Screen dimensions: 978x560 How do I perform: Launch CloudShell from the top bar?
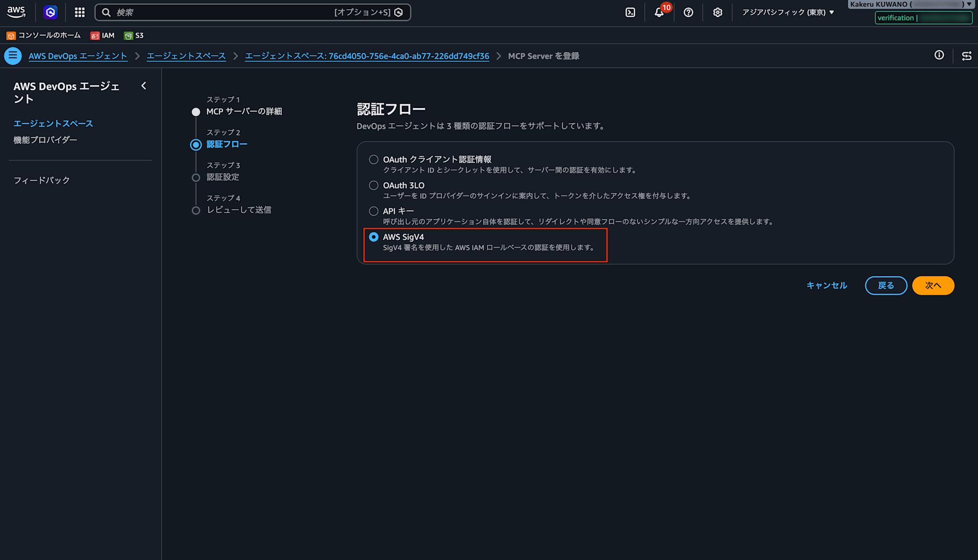(x=630, y=13)
